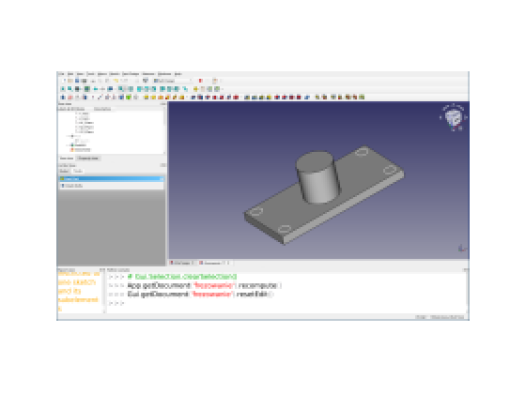526x394 pixels.
Task: Click the Create body icon in toolbar
Action: 63,97
